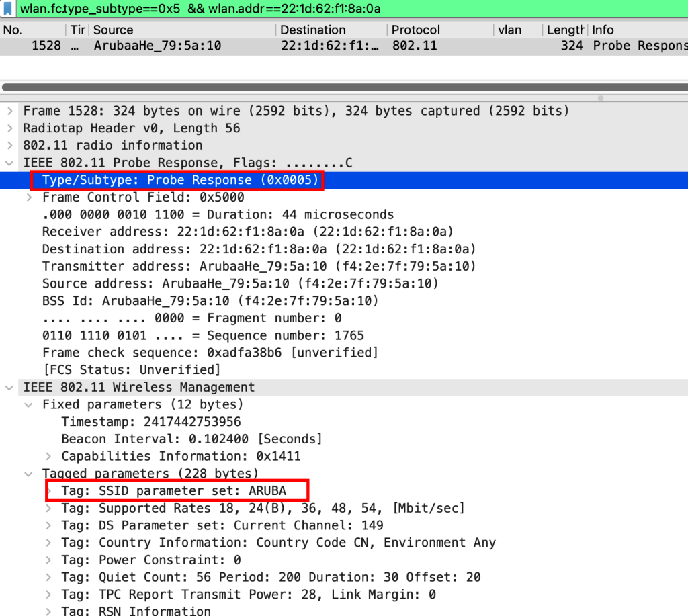Select the Fragment number: 0 row
This screenshot has width=688, height=616.
pos(344,318)
